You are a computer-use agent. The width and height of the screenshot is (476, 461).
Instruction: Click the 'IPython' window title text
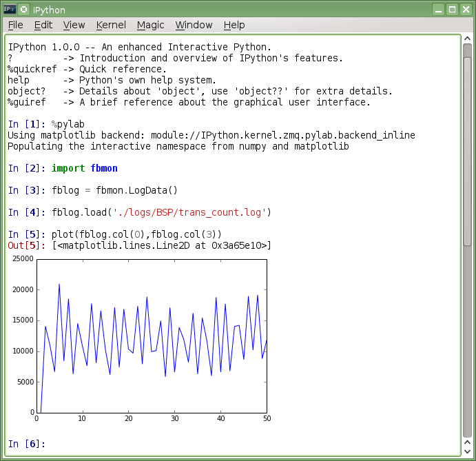[49, 10]
